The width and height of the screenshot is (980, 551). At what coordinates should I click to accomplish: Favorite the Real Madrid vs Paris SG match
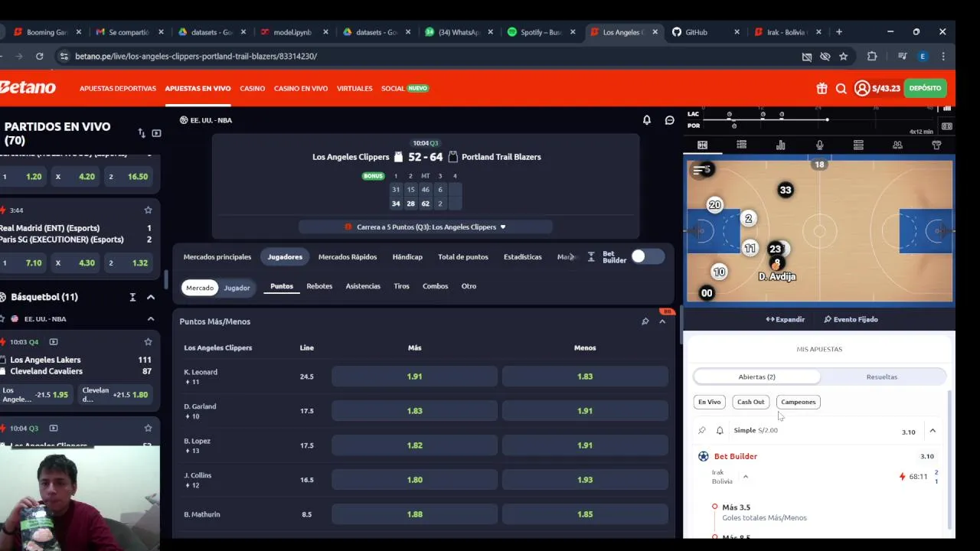(148, 210)
